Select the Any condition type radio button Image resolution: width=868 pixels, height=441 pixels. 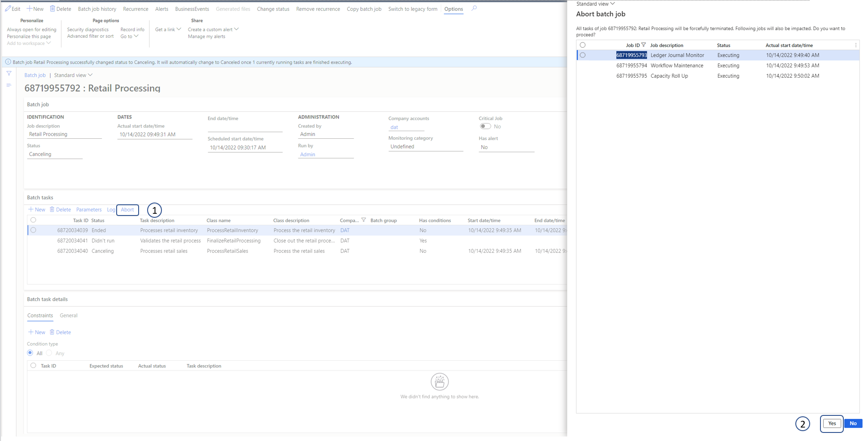coord(49,353)
